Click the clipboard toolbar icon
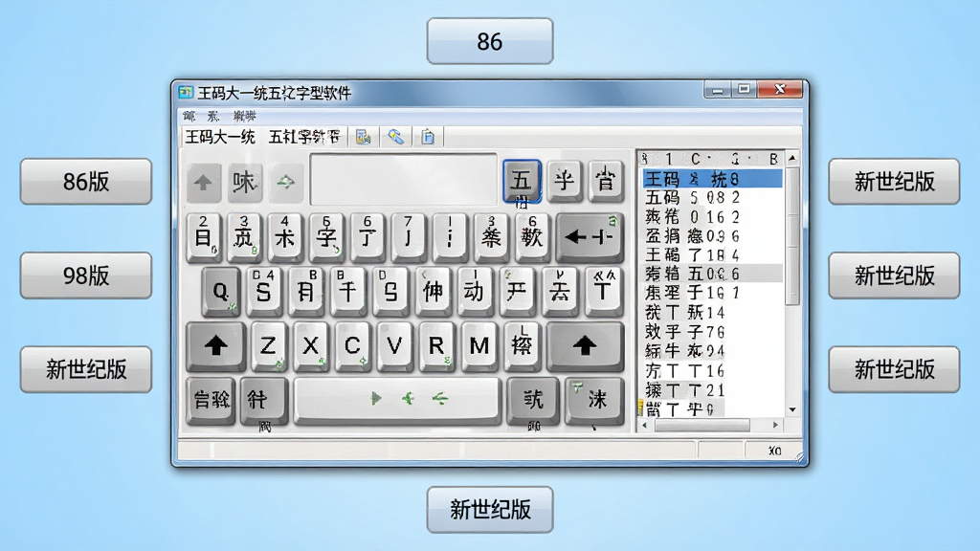Viewport: 980px width, 551px height. pos(428,137)
